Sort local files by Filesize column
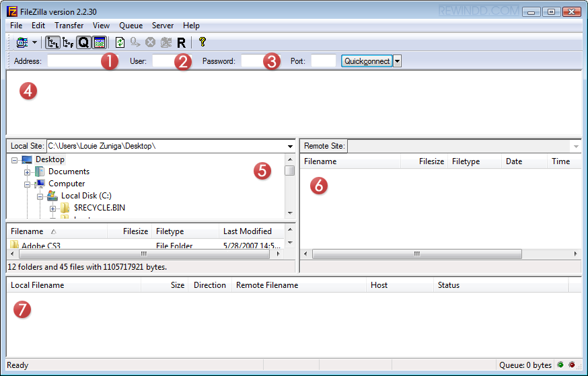 [x=130, y=231]
